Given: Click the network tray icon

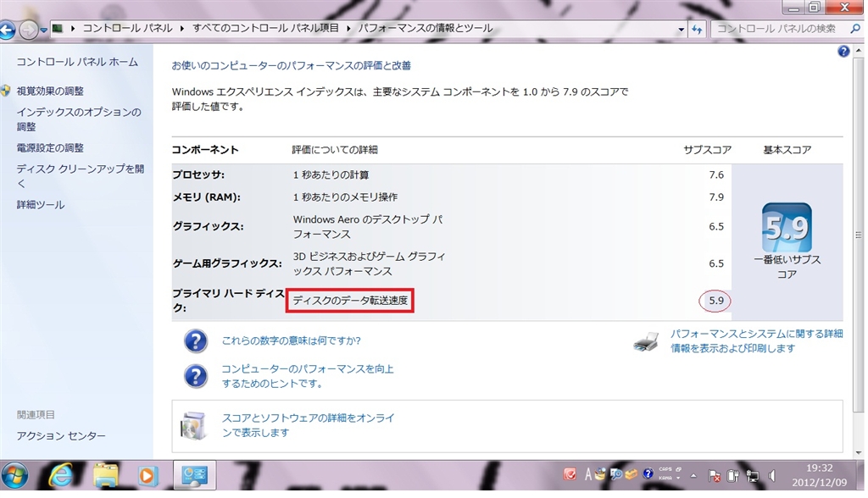Looking at the screenshot, I should tap(753, 476).
